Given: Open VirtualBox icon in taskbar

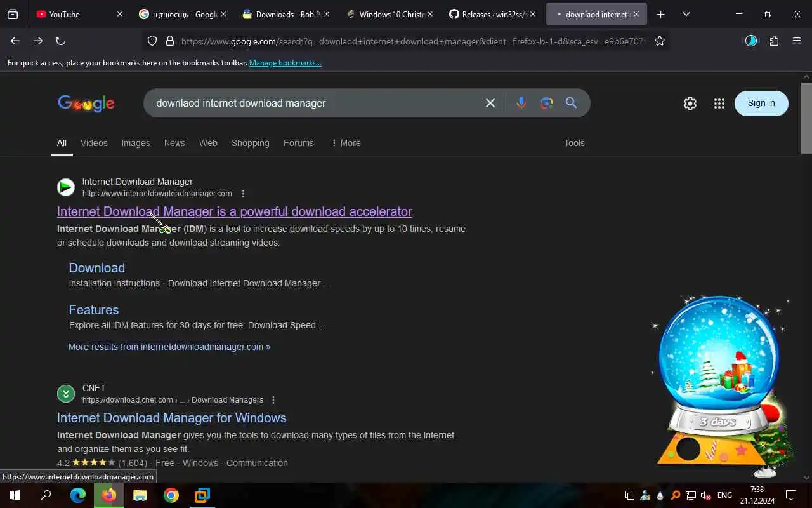Looking at the screenshot, I should [x=202, y=495].
